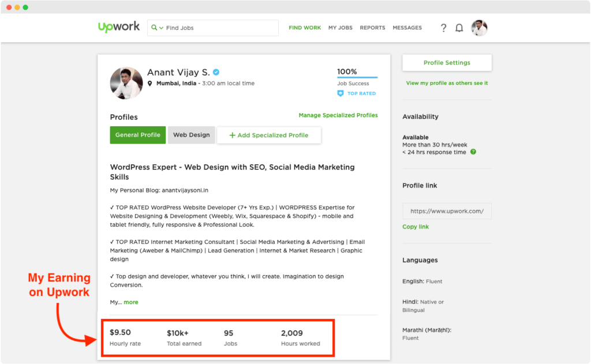Open the help question mark icon

(444, 28)
